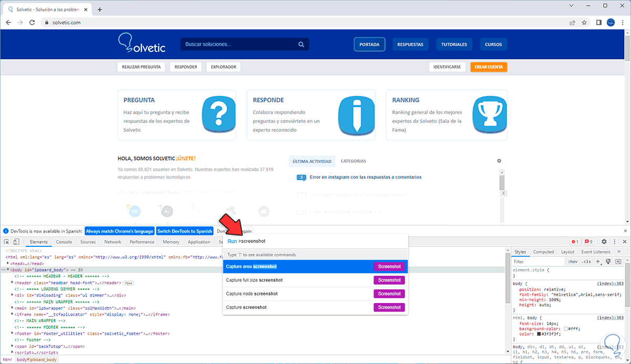Expand the main ipbwrapper node

tap(13, 308)
